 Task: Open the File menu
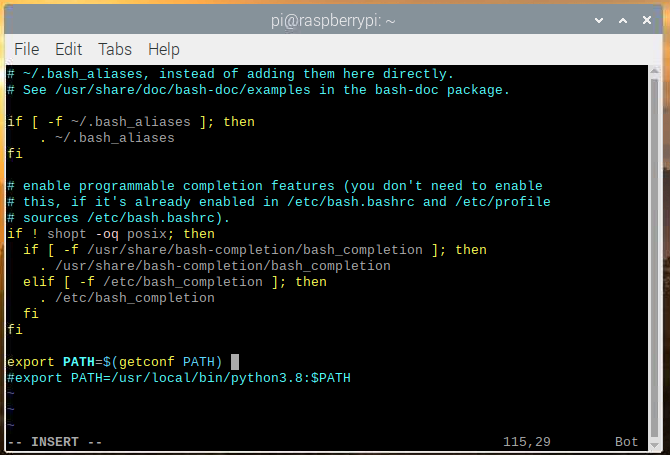tap(26, 49)
